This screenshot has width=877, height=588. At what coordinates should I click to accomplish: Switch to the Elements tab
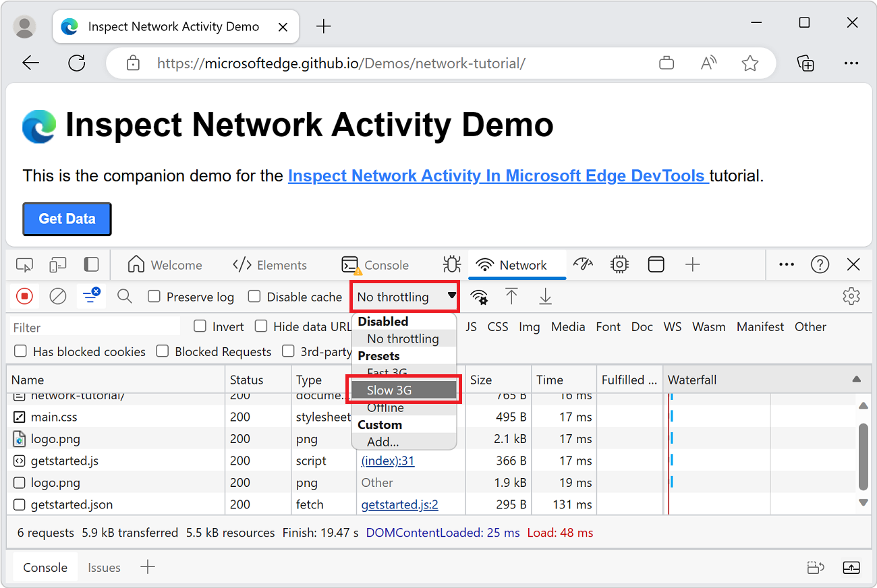270,265
